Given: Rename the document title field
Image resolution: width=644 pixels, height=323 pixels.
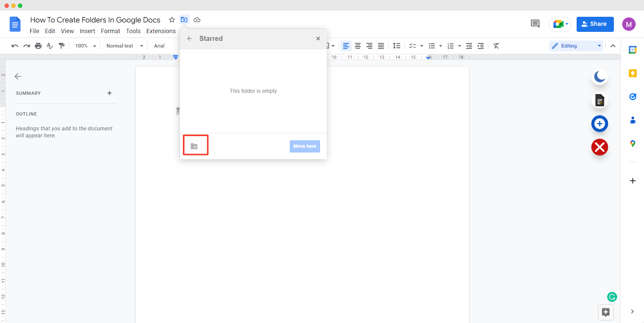Looking at the screenshot, I should point(95,20).
